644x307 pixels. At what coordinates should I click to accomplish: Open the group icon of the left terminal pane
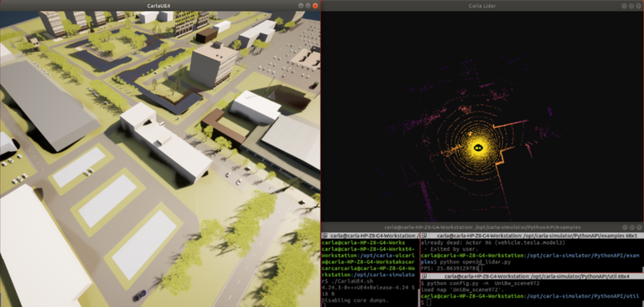(325, 236)
